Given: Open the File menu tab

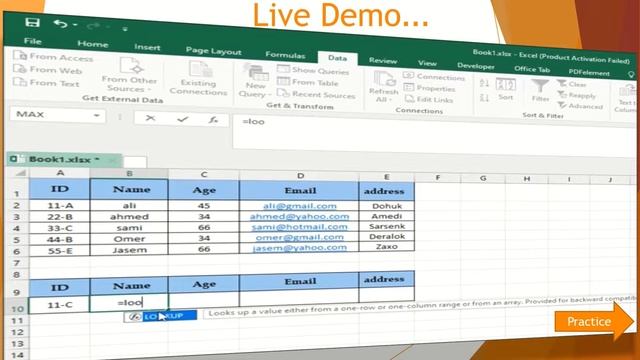Looking at the screenshot, I should click(x=33, y=41).
